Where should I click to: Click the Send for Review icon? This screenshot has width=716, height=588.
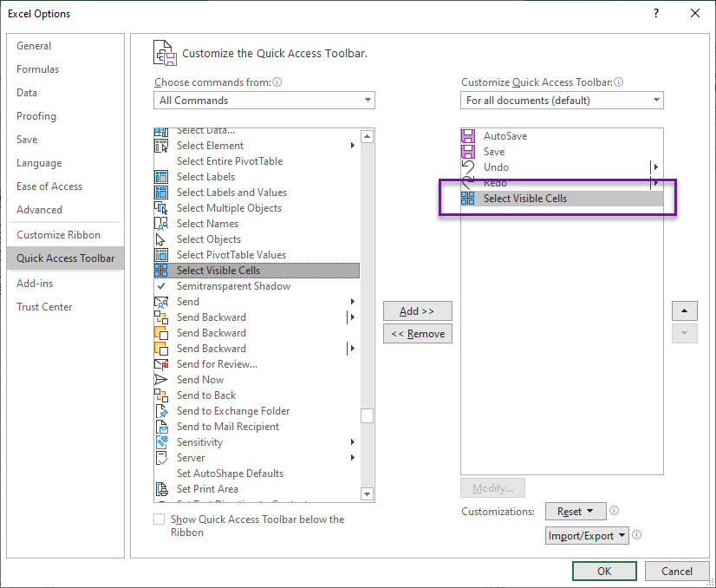point(161,364)
